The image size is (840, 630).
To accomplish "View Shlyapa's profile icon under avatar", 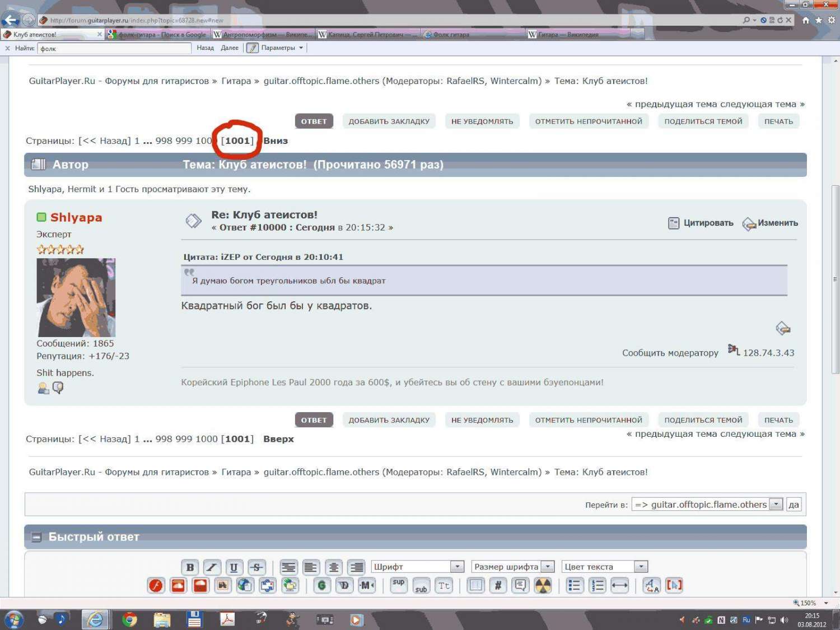I will 43,388.
